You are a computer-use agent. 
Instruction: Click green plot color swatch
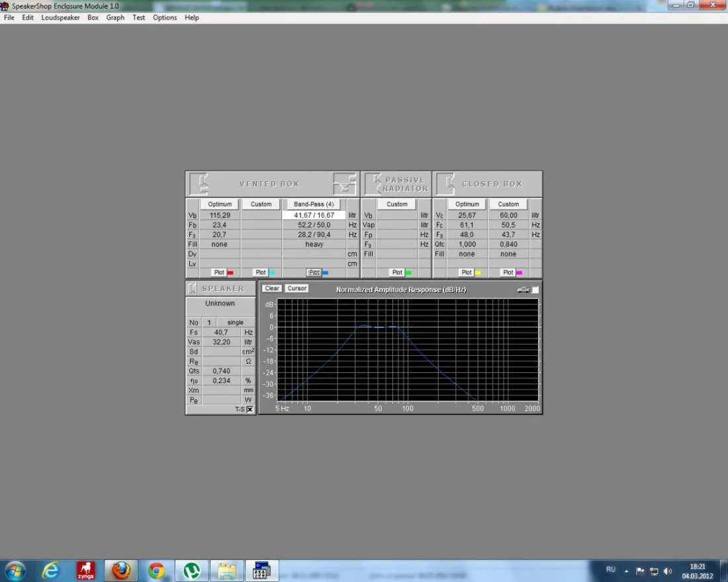coord(408,273)
